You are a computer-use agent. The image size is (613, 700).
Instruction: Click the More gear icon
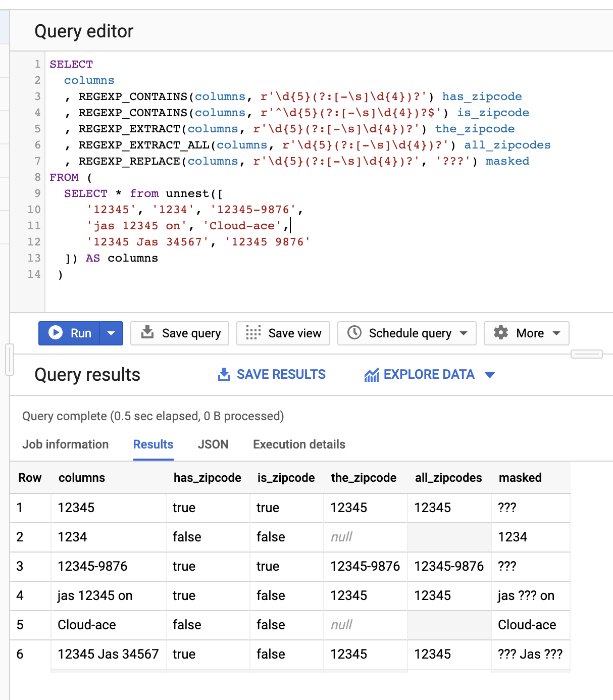pos(500,333)
